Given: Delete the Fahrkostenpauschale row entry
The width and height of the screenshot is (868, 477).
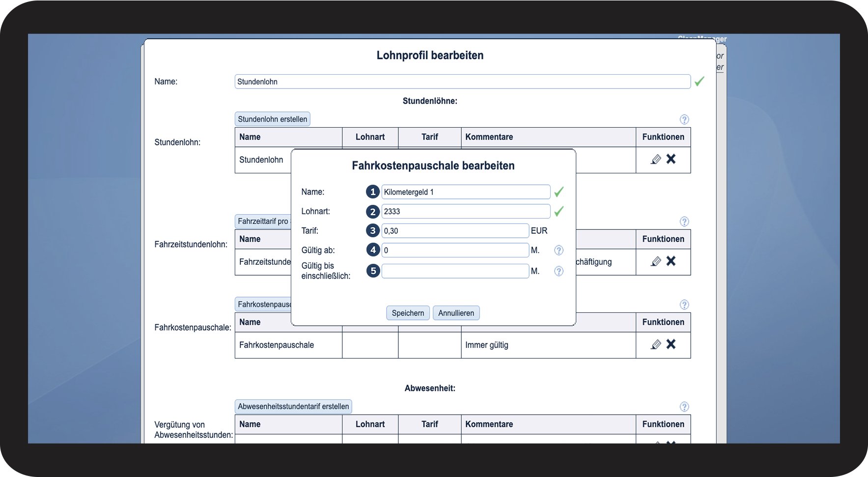Looking at the screenshot, I should pyautogui.click(x=671, y=344).
